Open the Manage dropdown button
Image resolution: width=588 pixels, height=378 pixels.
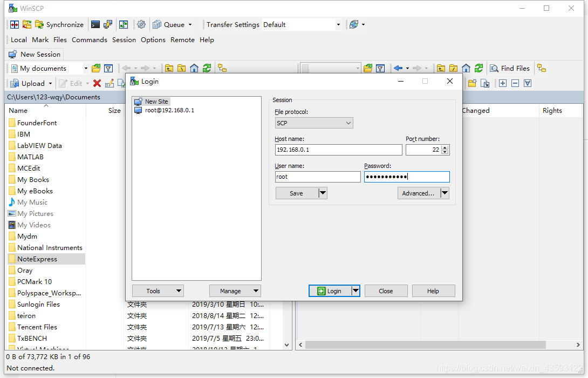click(x=235, y=291)
